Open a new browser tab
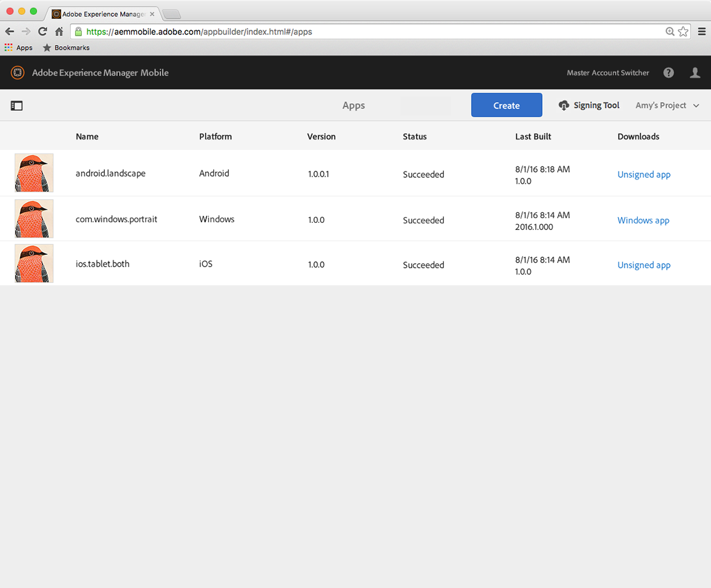Screen dimensions: 711x588 pos(171,14)
